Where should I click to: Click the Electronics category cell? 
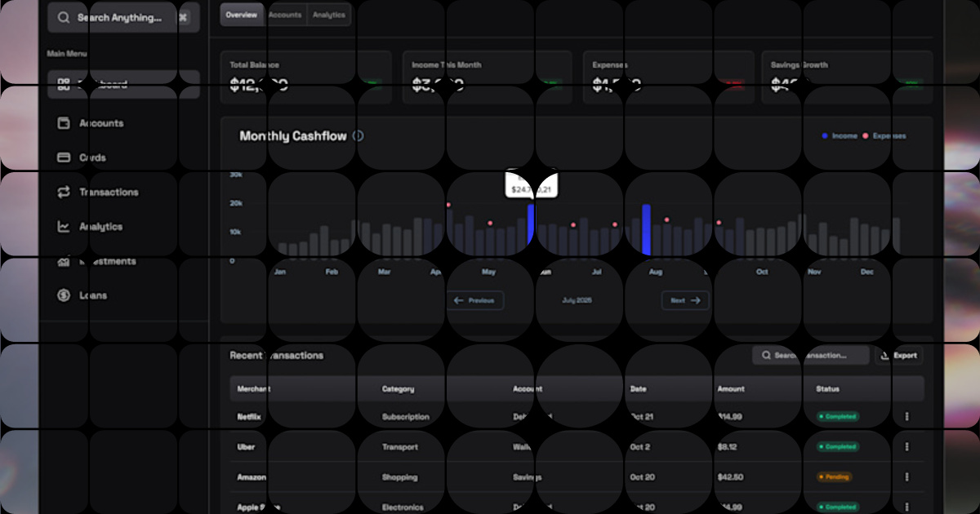coord(403,507)
